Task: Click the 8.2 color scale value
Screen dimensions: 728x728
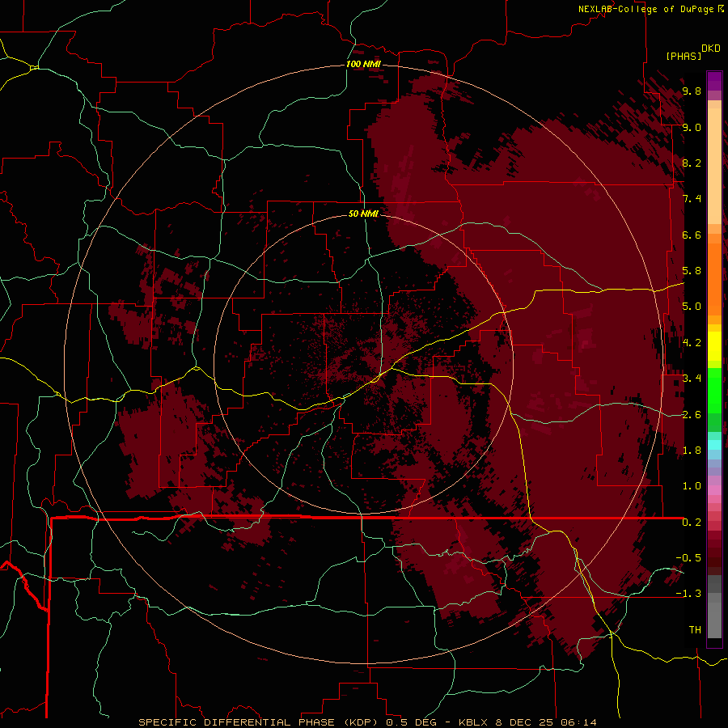Action: point(692,163)
